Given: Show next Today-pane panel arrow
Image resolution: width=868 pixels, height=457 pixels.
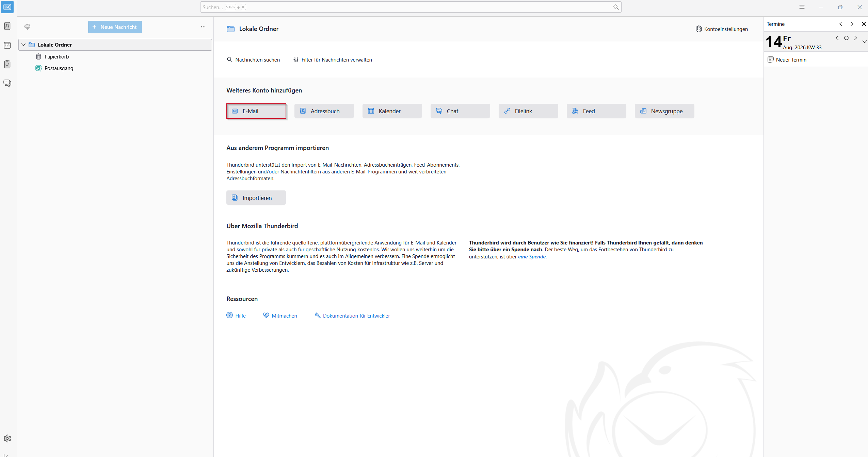Looking at the screenshot, I should (x=852, y=24).
